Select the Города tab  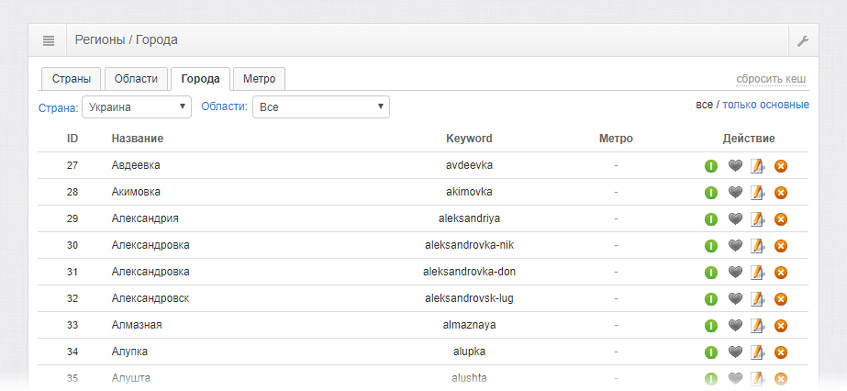click(x=200, y=79)
